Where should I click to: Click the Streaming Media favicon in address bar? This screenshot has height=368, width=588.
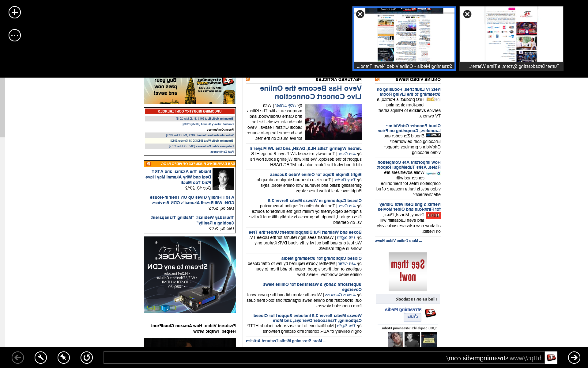click(551, 358)
